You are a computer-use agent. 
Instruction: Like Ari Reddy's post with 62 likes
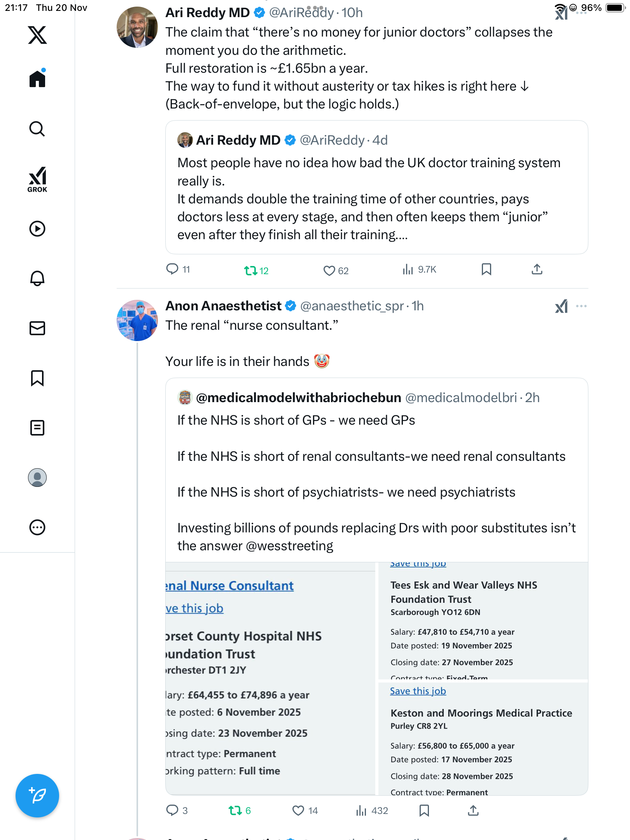pos(329,270)
